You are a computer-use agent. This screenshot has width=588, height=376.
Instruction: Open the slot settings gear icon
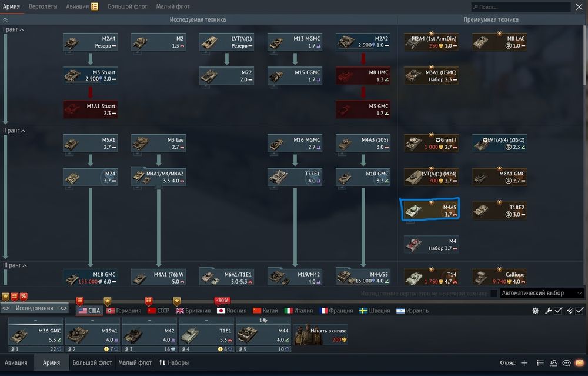click(x=536, y=311)
